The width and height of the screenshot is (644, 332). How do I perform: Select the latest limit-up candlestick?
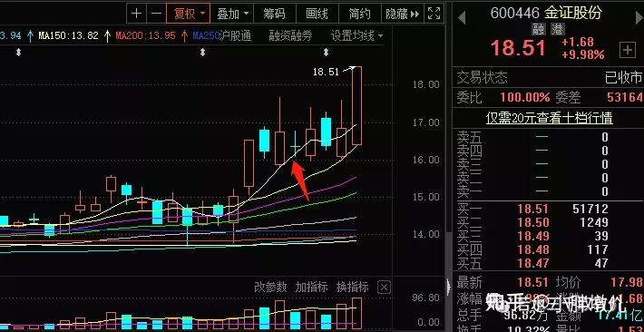[x=356, y=105]
